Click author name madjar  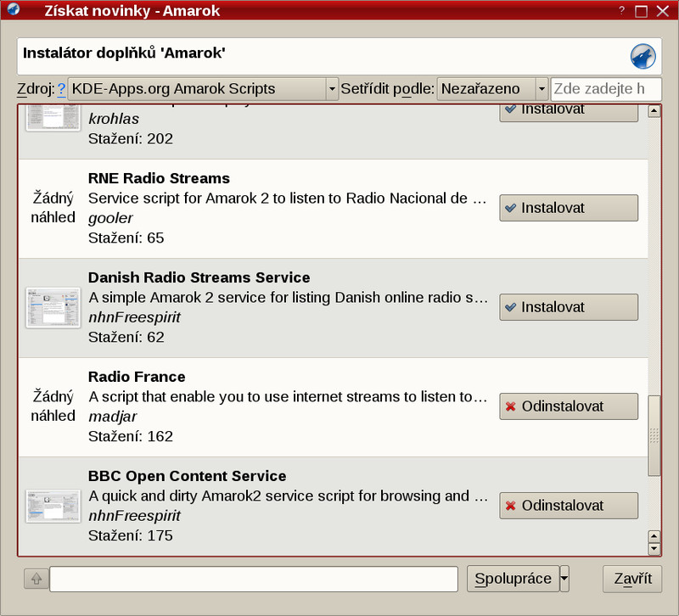coord(113,417)
